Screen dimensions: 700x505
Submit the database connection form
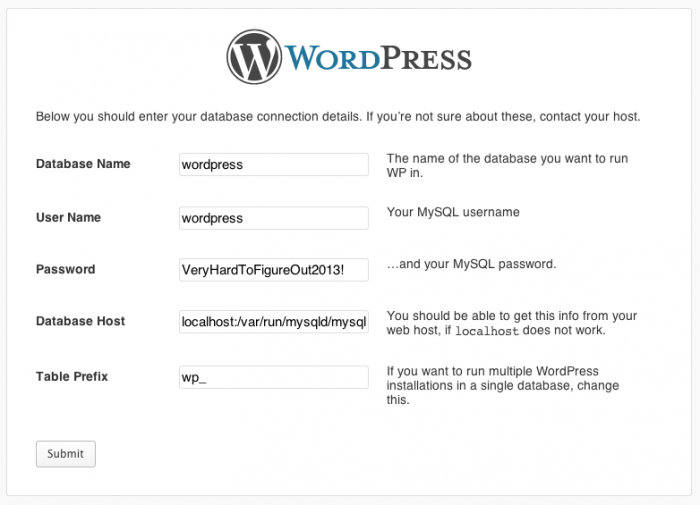66,454
